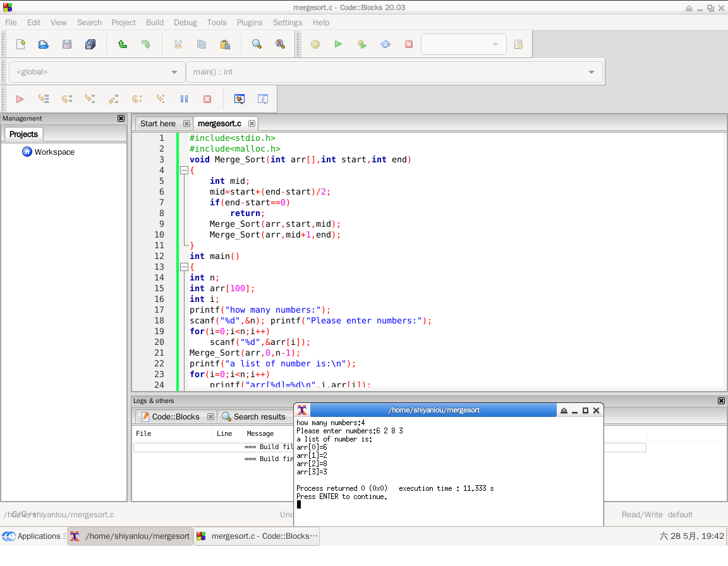Switch to /home/shiyanlou/mergesort taskbar window
The width and height of the screenshot is (728, 566).
coord(130,536)
